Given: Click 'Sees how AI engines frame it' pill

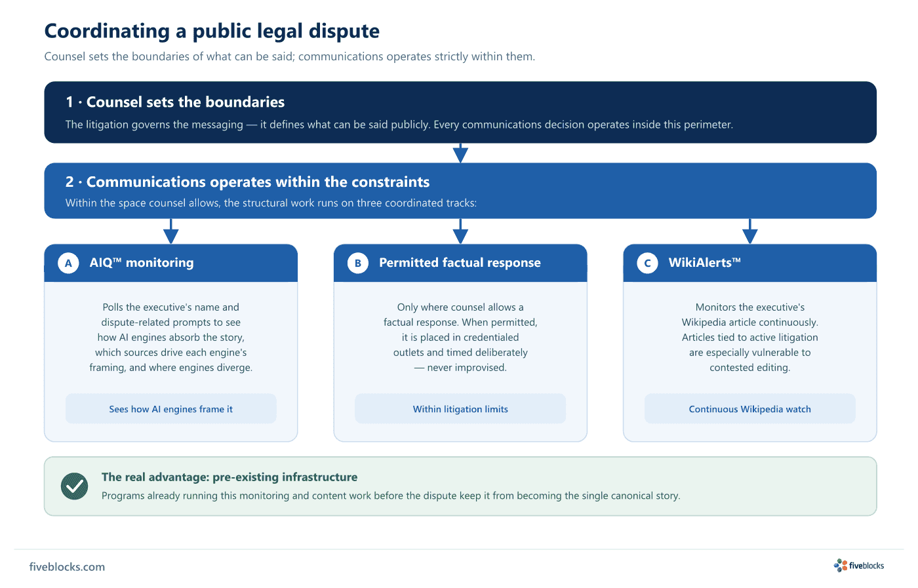Looking at the screenshot, I should pos(171,409).
